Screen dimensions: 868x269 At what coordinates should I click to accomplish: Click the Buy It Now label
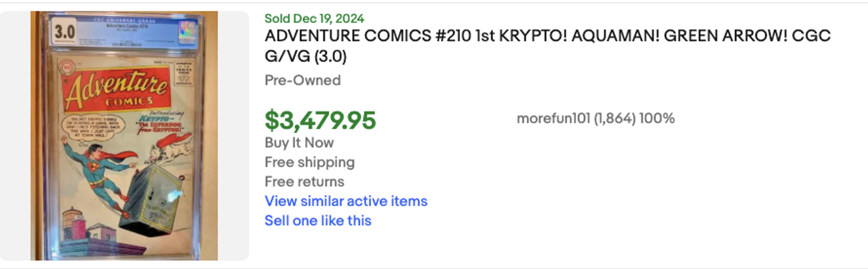click(299, 143)
